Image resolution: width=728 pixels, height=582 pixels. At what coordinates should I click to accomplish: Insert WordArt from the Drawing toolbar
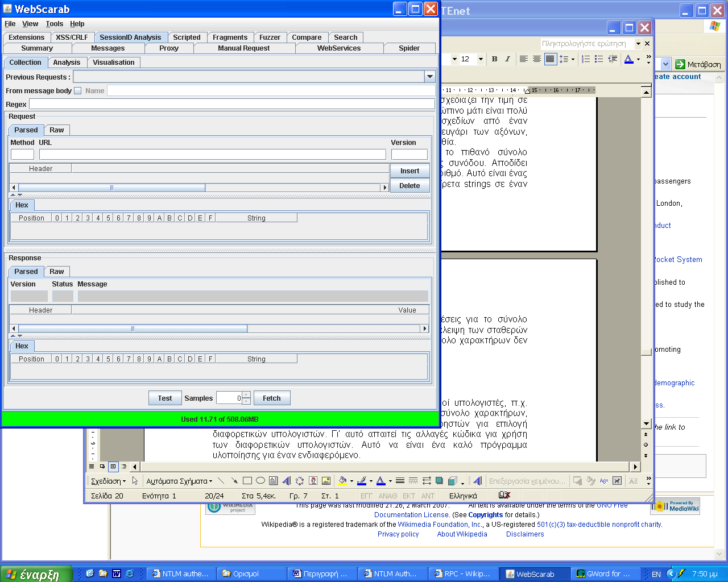pos(287,481)
